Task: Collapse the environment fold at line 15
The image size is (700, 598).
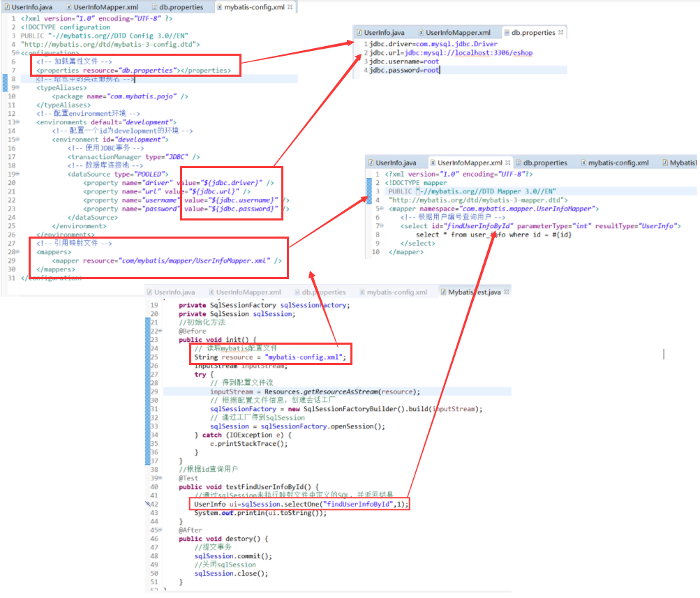Action: point(17,140)
